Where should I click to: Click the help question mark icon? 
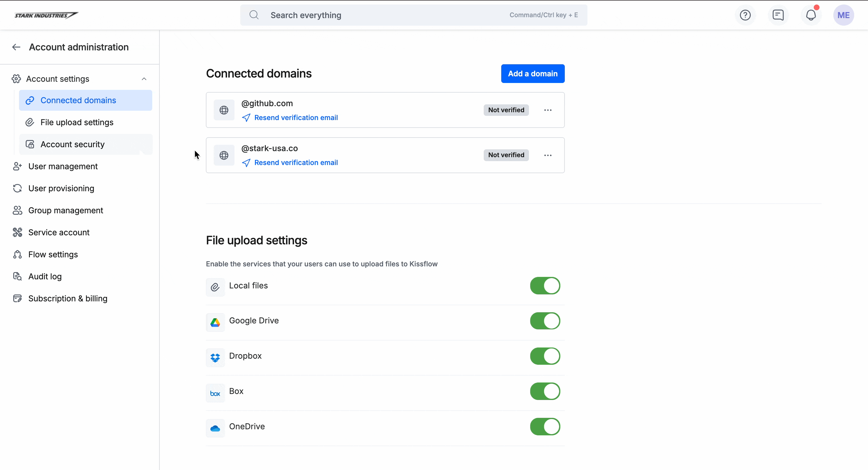pyautogui.click(x=745, y=15)
